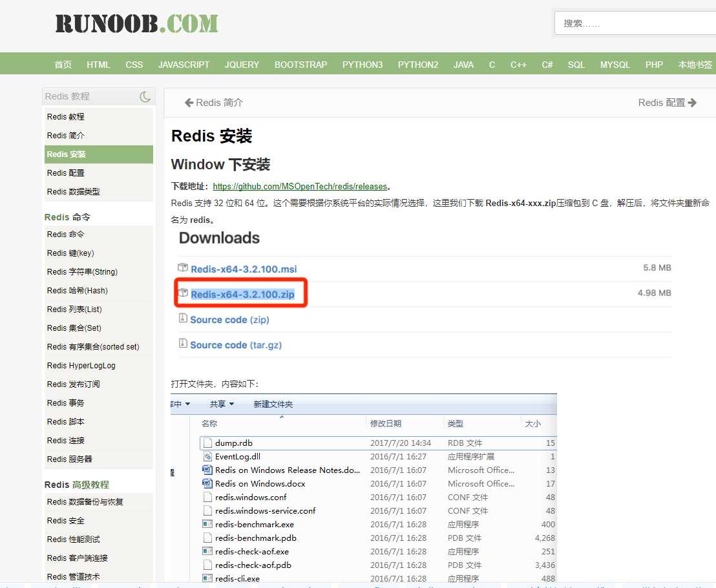This screenshot has width=716, height=588.
Task: Click file icon beside Source code (tar.gz)
Action: (183, 343)
